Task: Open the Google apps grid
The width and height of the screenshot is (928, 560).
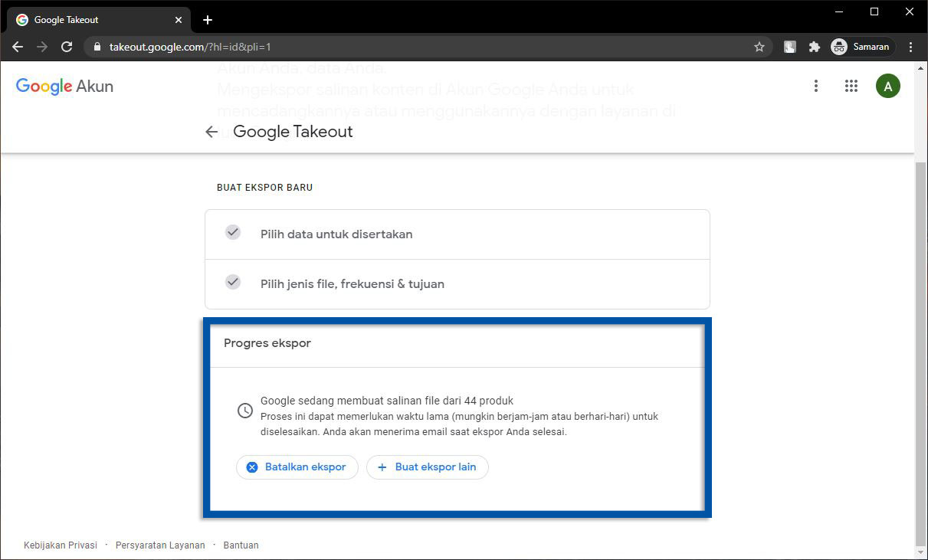Action: click(851, 87)
